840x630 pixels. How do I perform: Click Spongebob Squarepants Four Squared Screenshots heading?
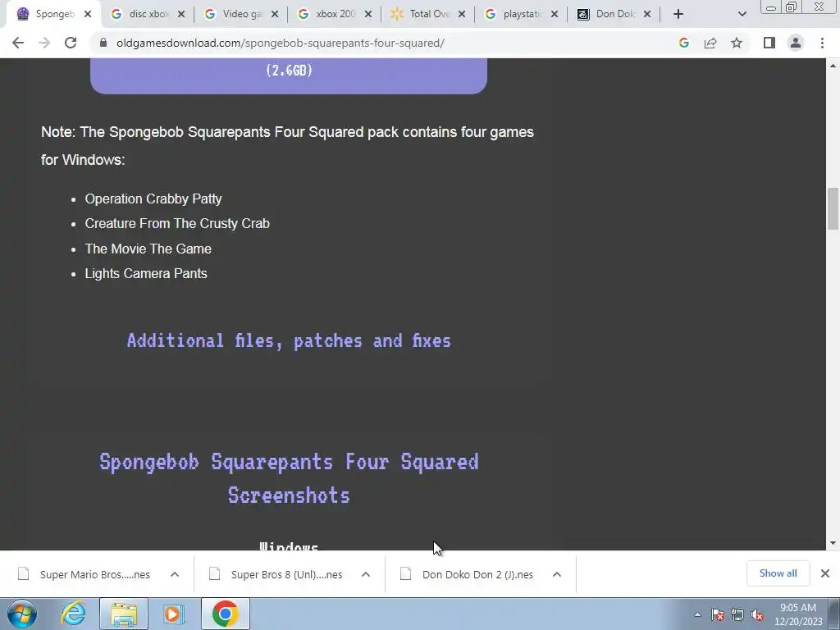click(x=289, y=478)
